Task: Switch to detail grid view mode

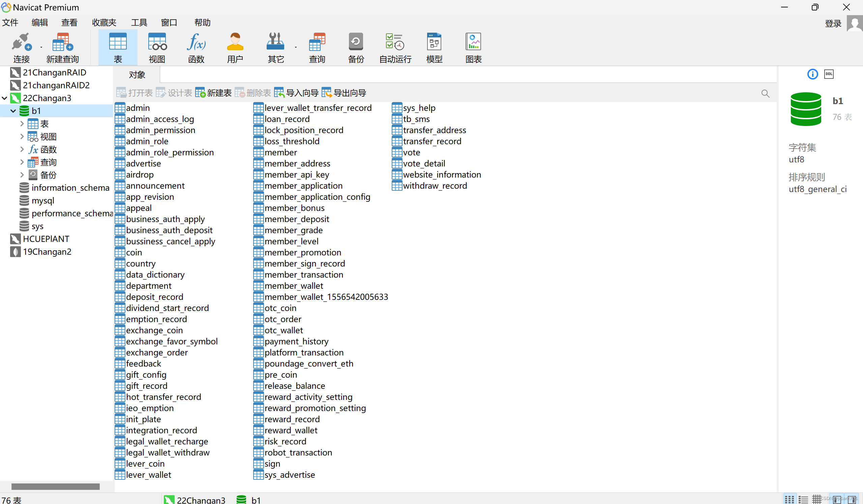Action: click(x=817, y=500)
